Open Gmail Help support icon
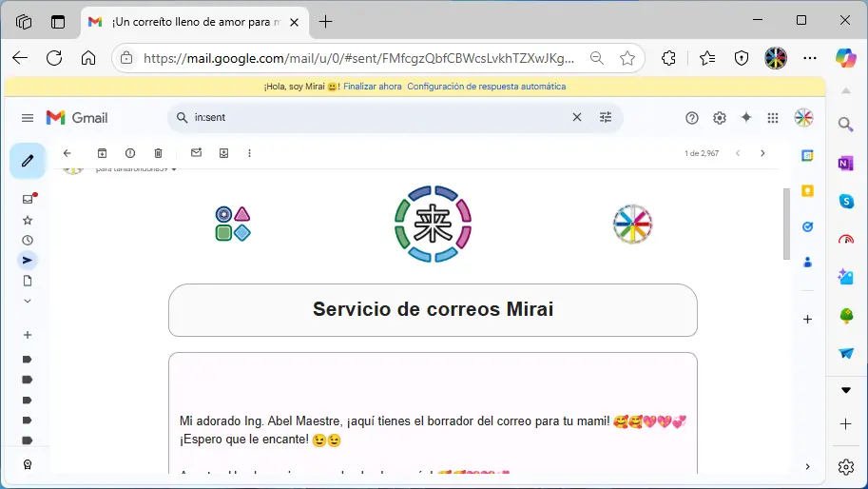868x489 pixels. coord(692,118)
